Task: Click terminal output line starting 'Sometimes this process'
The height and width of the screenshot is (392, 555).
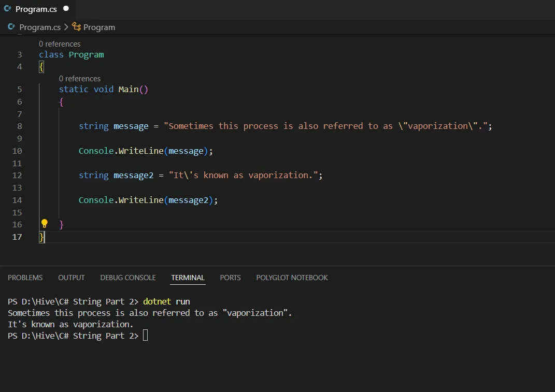Action: [150, 313]
